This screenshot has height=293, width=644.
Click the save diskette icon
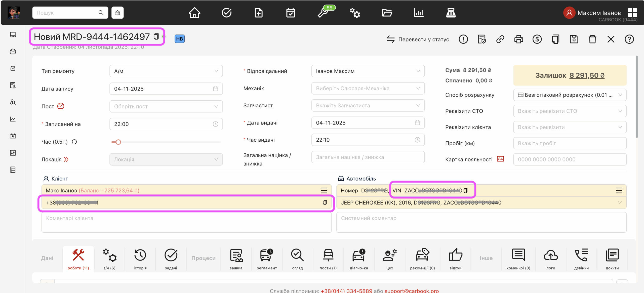click(574, 39)
